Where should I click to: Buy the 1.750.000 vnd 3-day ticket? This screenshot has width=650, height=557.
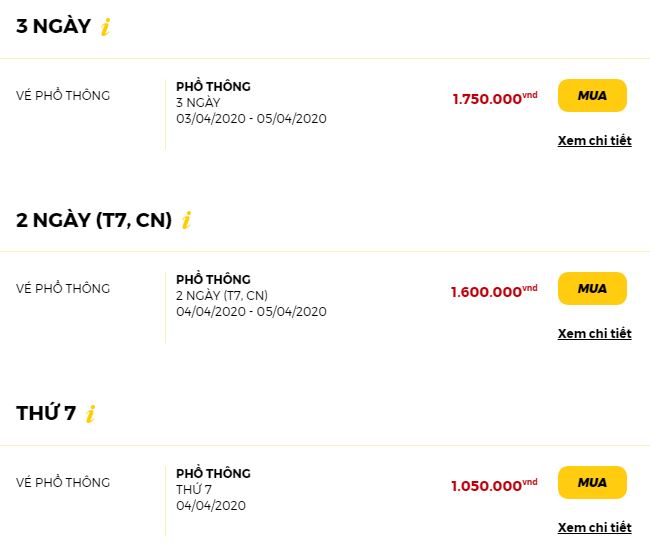[x=592, y=95]
